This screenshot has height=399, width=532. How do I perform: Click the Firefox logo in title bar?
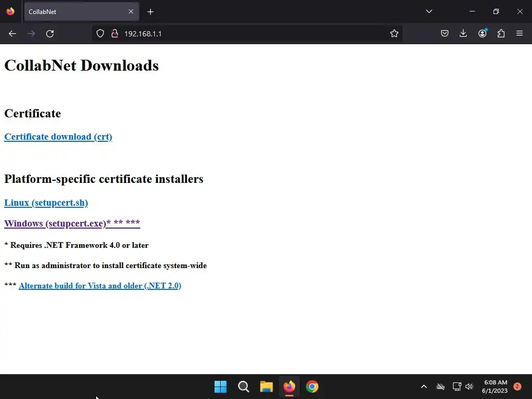click(10, 11)
